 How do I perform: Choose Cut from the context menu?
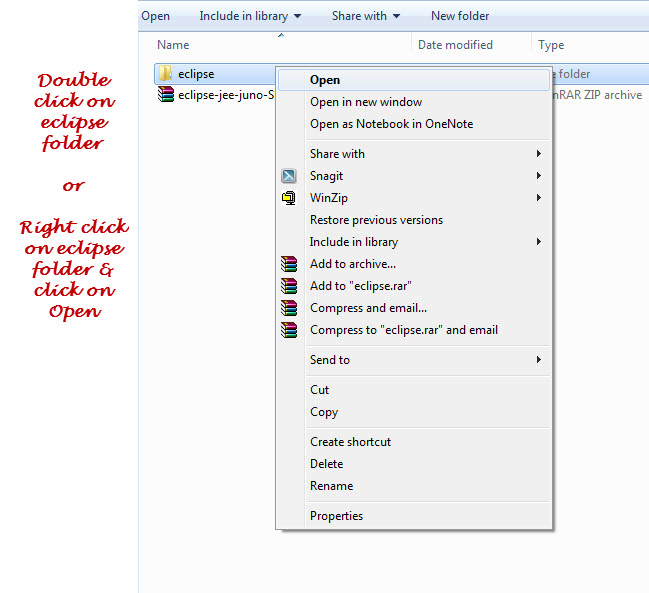414,390
